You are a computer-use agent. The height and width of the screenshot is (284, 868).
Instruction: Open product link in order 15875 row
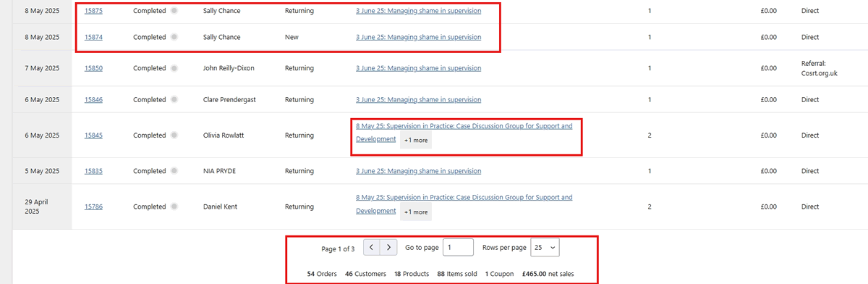418,12
